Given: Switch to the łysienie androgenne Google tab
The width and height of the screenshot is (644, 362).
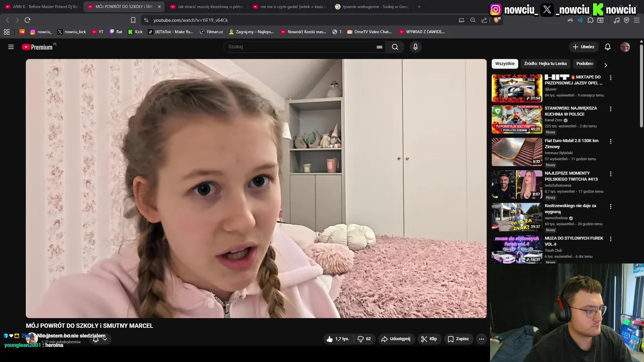Looking at the screenshot, I should tap(372, 7).
